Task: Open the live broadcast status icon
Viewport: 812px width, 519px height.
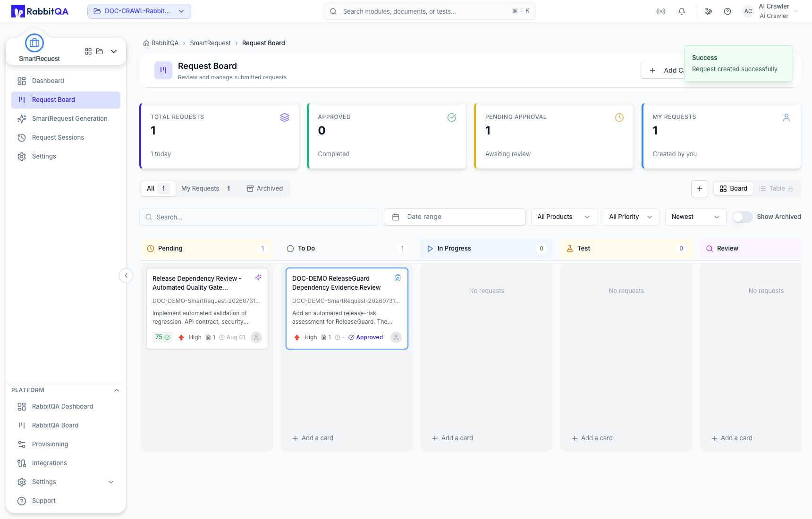Action: pyautogui.click(x=661, y=11)
